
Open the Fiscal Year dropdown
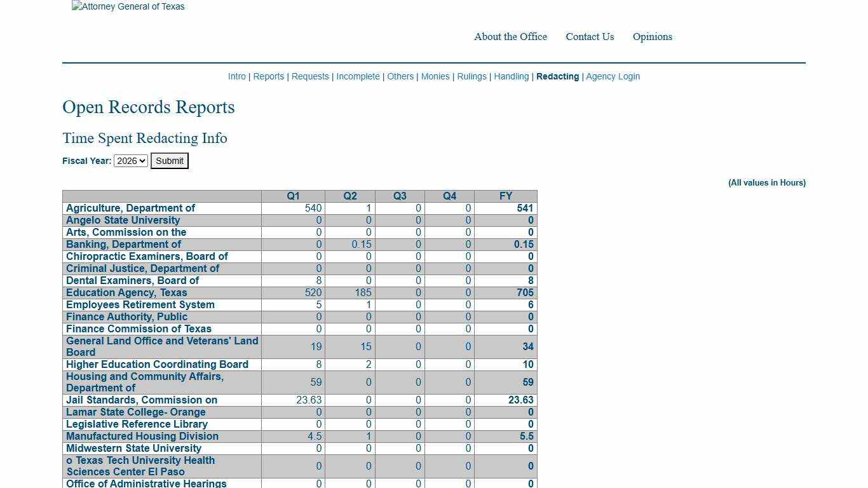coord(130,161)
